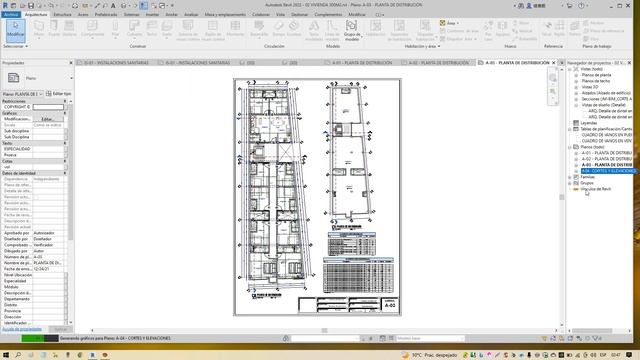Switch to the Gestionar ribbon tab
This screenshot has height=360, width=640.
[x=300, y=14]
